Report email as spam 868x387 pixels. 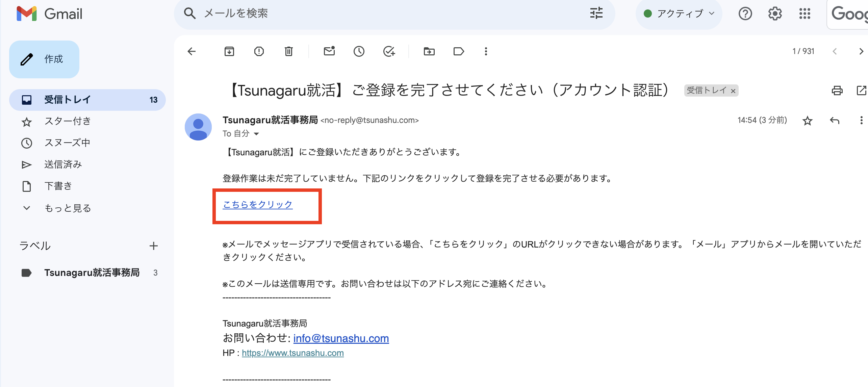tap(259, 51)
